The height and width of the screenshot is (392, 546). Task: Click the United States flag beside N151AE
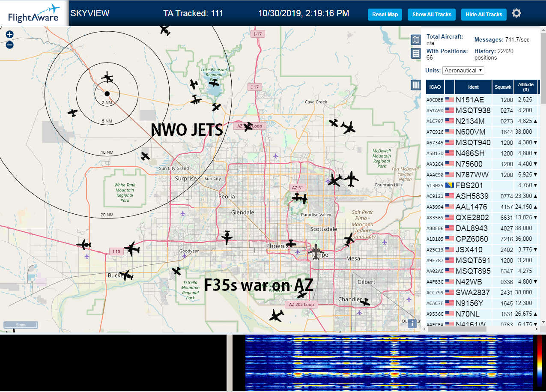click(x=450, y=99)
